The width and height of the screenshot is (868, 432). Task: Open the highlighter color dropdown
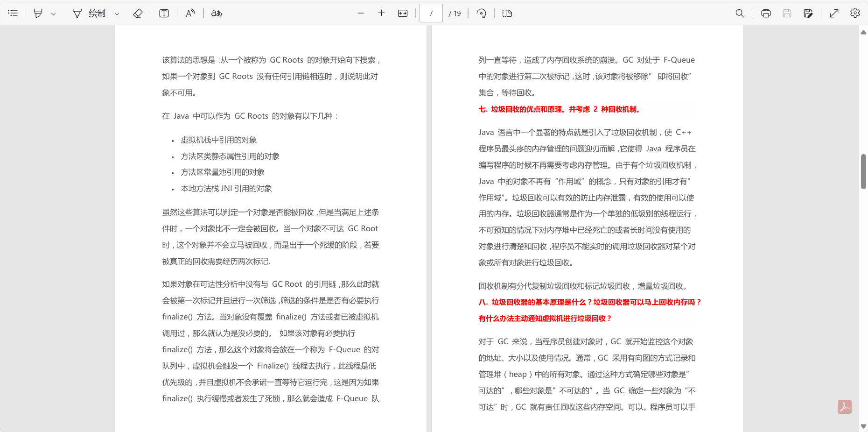click(54, 13)
